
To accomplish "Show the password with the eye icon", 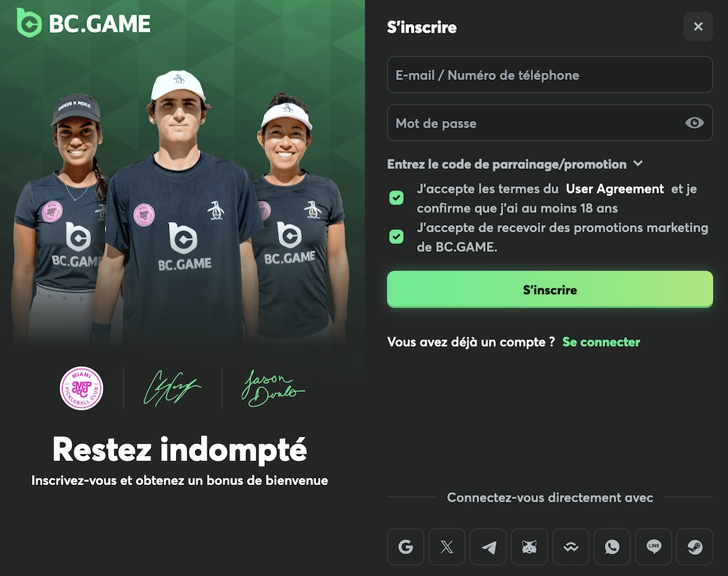I will pyautogui.click(x=694, y=122).
